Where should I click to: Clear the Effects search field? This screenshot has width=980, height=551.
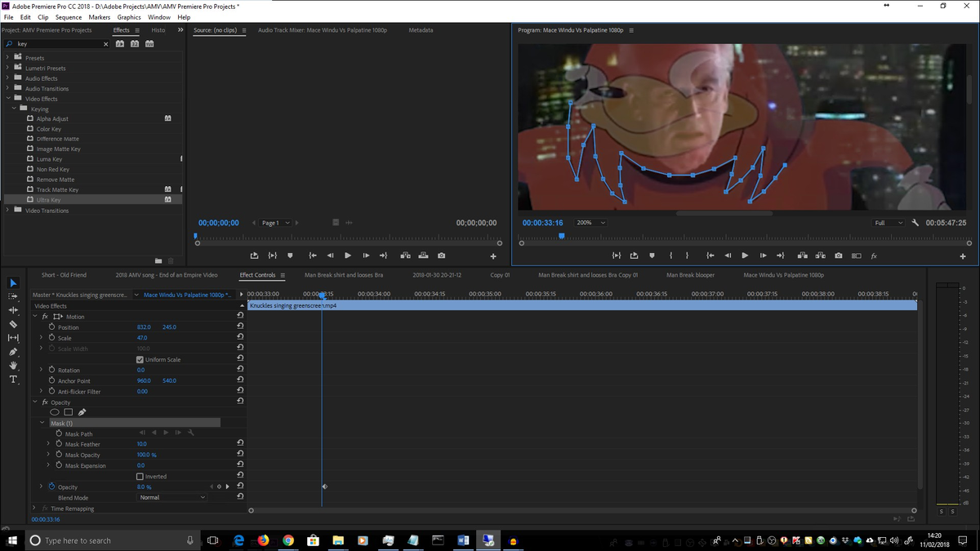[x=105, y=43]
